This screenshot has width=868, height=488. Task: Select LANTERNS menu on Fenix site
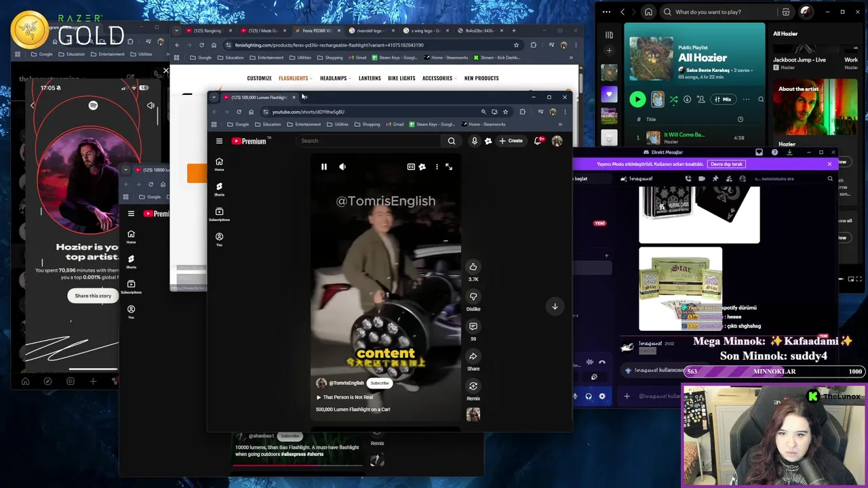tap(370, 78)
